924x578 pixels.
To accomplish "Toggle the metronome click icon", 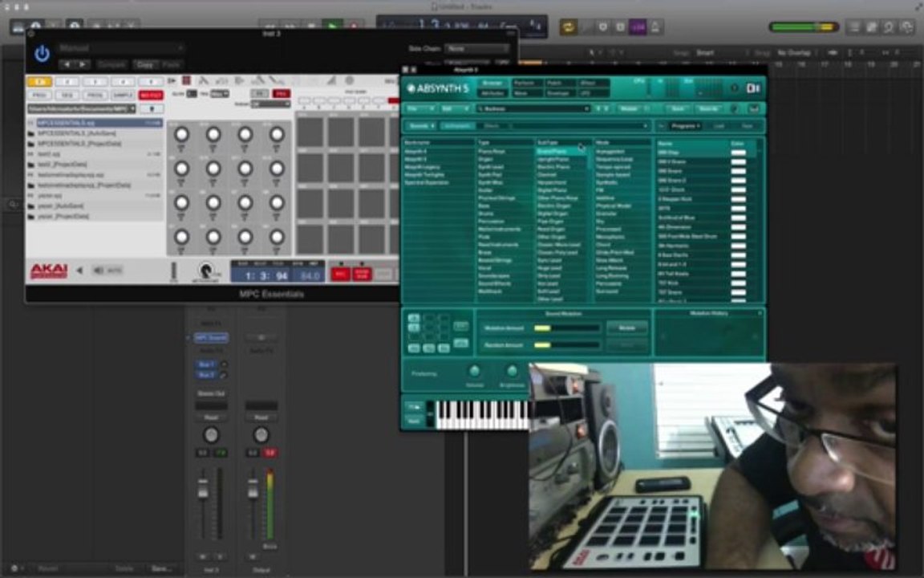I will [656, 27].
